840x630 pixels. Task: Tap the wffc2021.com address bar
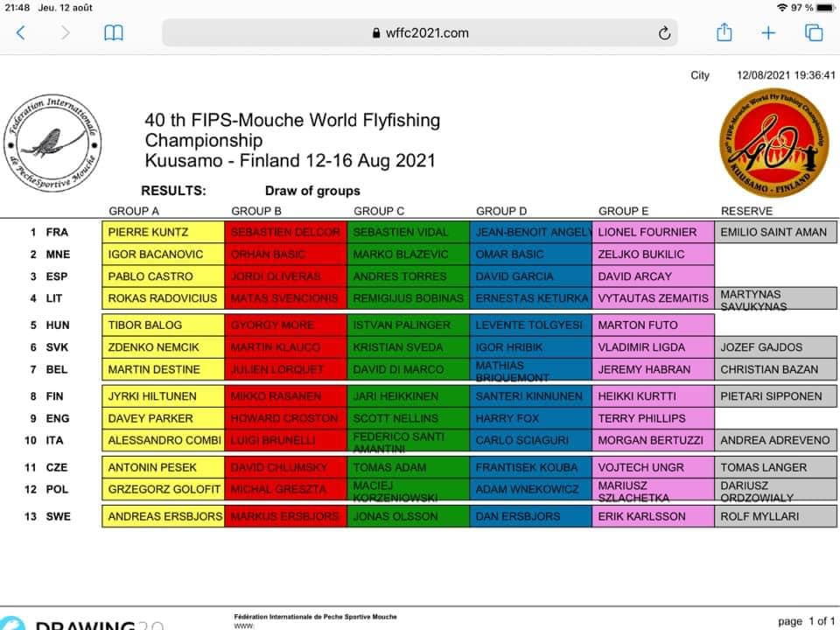420,33
